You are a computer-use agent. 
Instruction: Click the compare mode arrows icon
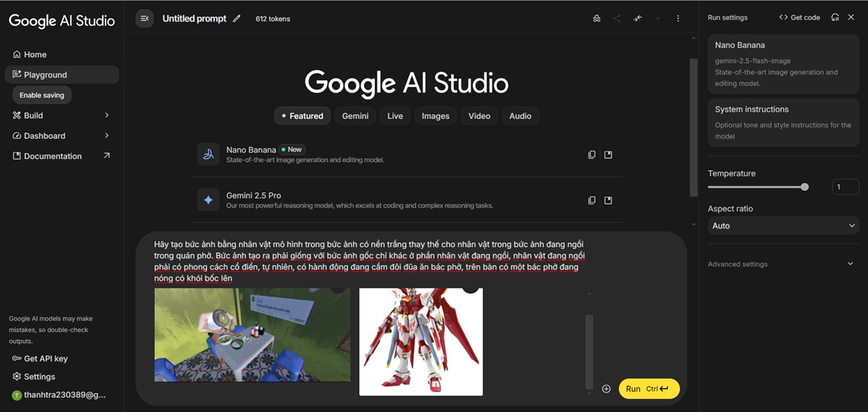pos(637,19)
